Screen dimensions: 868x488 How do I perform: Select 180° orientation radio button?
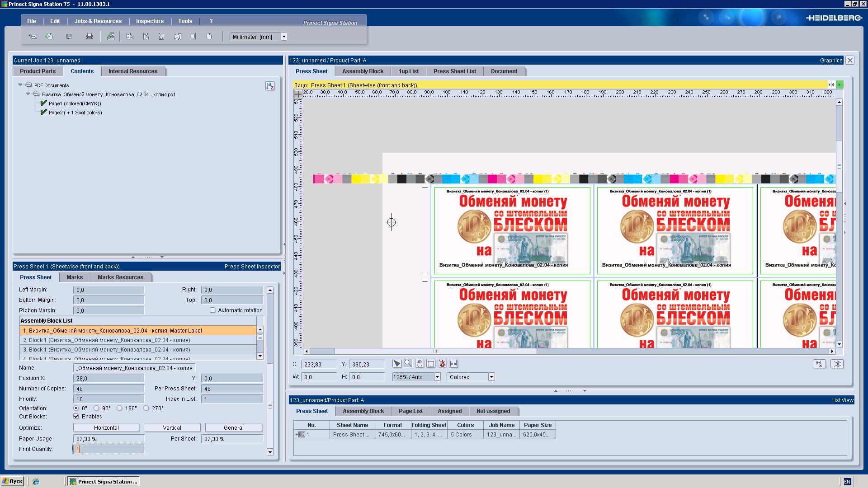(x=119, y=408)
